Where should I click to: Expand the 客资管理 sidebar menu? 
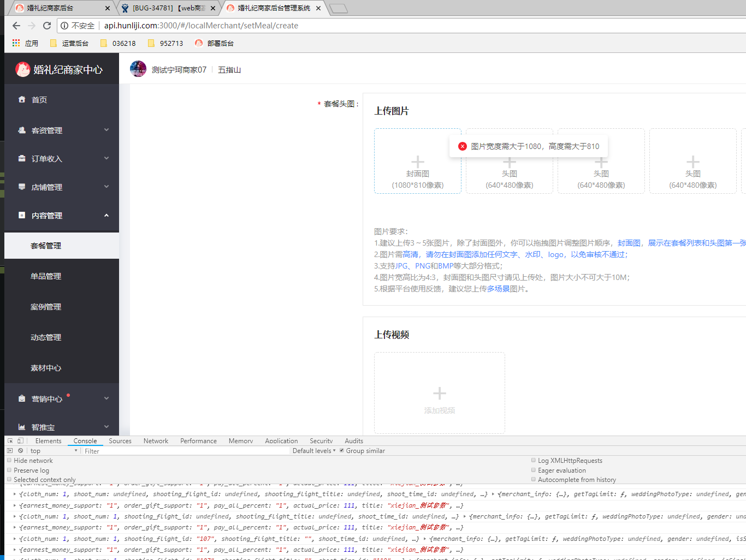61,130
